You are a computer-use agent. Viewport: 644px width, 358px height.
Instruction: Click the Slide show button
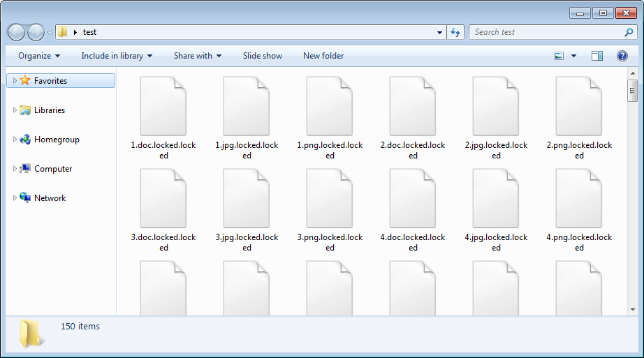tap(263, 56)
